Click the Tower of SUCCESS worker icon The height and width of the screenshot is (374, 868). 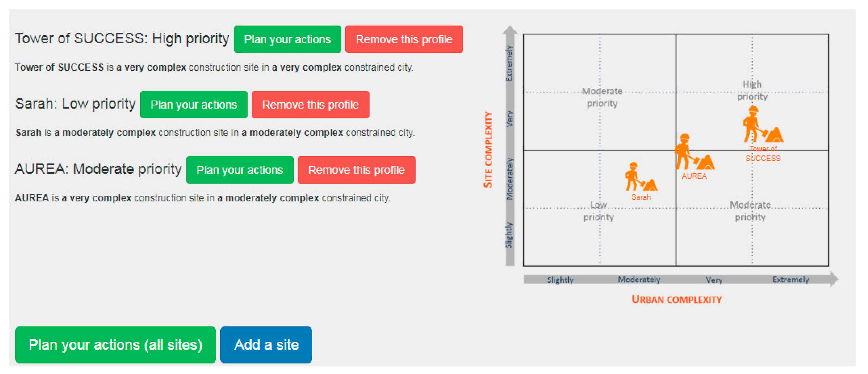[762, 125]
